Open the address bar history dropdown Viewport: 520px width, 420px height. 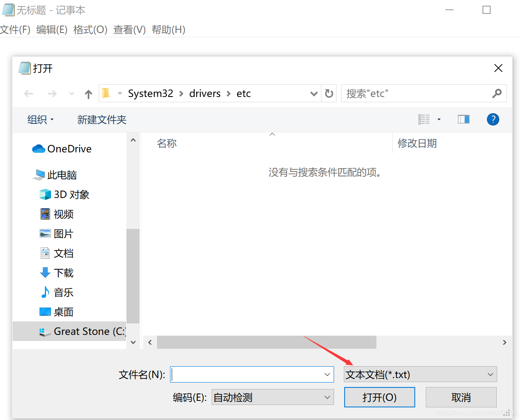click(x=314, y=94)
